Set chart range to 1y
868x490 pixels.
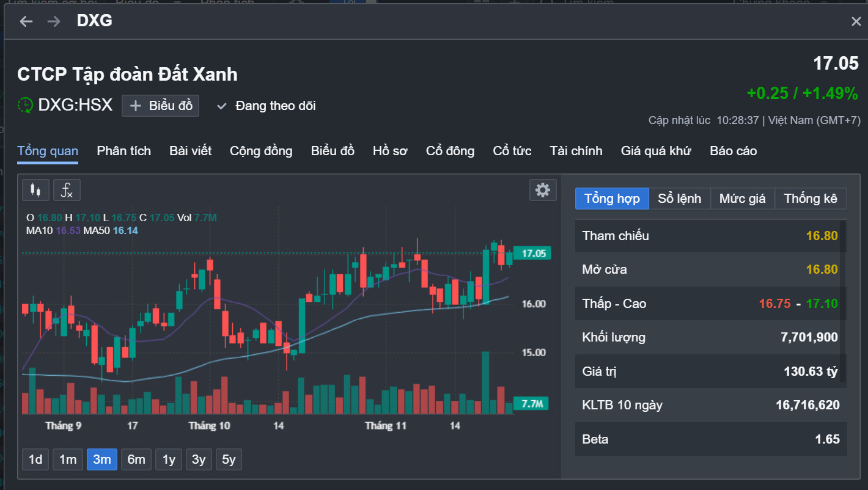[169, 459]
